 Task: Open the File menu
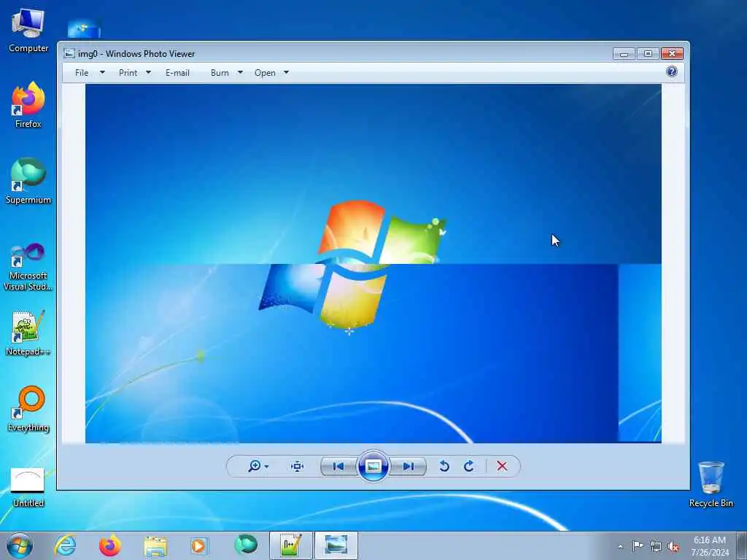pos(82,72)
